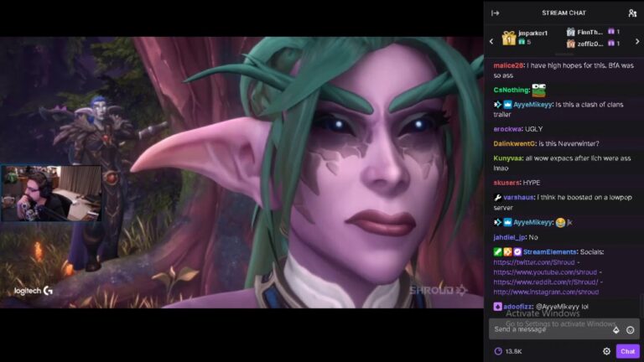644x362 pixels.
Task: Open adoofizz's user card
Action: point(517,307)
